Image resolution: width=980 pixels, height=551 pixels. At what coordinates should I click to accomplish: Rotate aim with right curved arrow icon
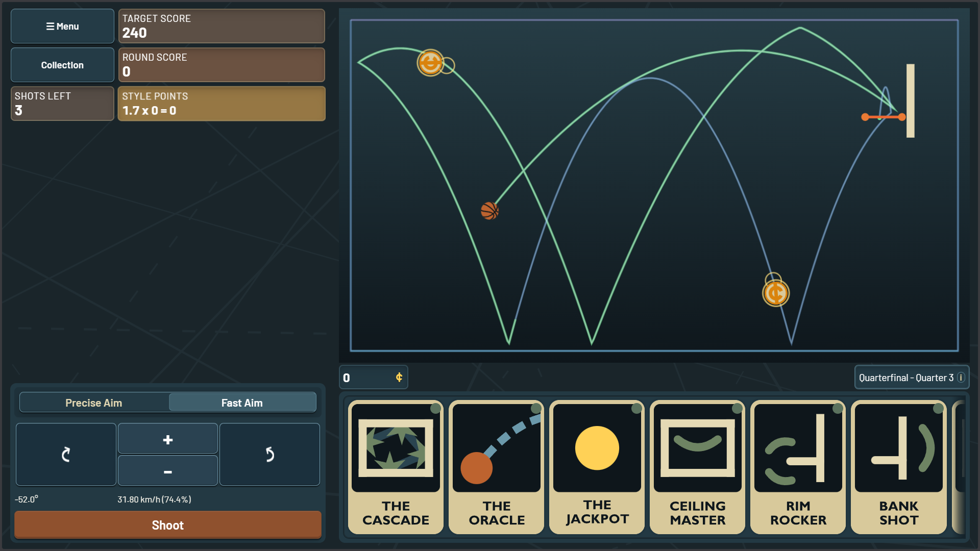click(269, 454)
